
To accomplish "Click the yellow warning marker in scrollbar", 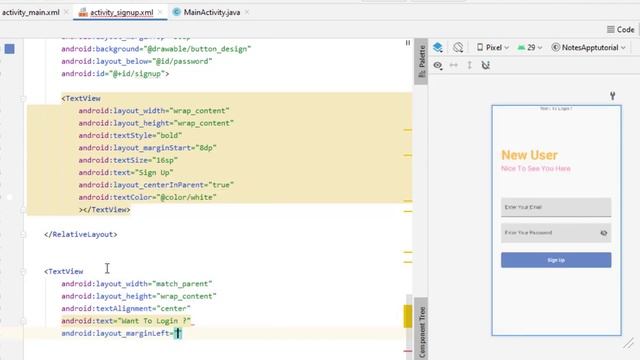I will (x=408, y=316).
